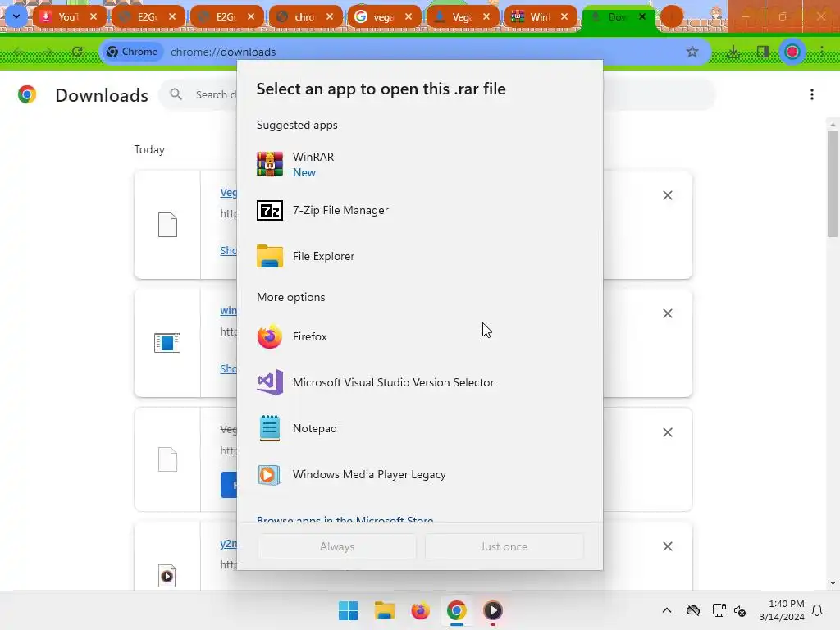Image resolution: width=840 pixels, height=630 pixels.
Task: Open Browse apps in the Microsoft Store link
Action: (x=345, y=519)
